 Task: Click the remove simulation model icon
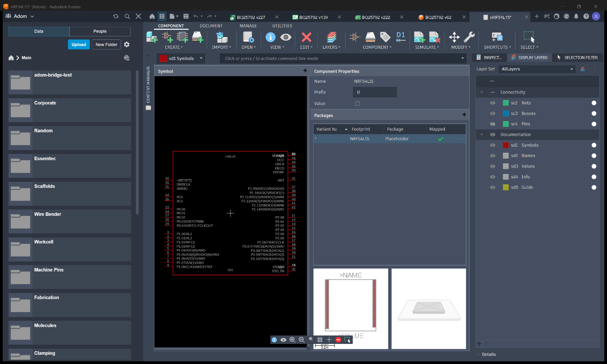[434, 37]
